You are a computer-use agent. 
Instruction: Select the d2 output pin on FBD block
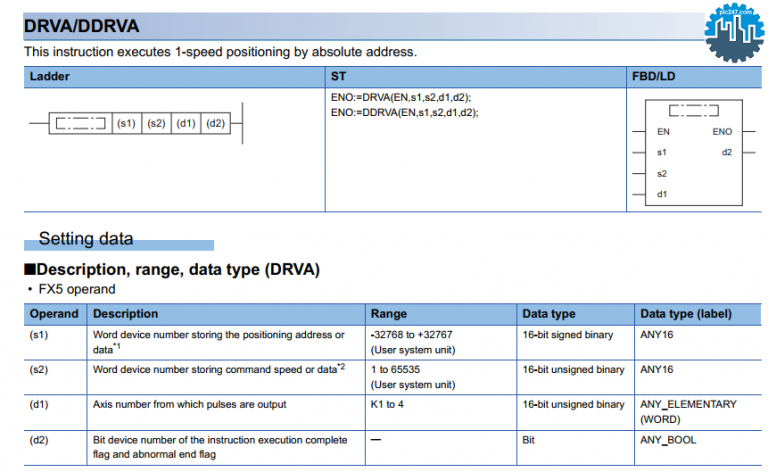coord(726,152)
